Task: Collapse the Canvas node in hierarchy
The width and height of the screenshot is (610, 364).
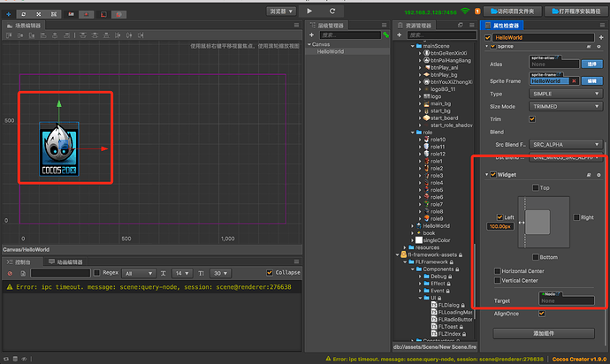Action: pos(309,44)
